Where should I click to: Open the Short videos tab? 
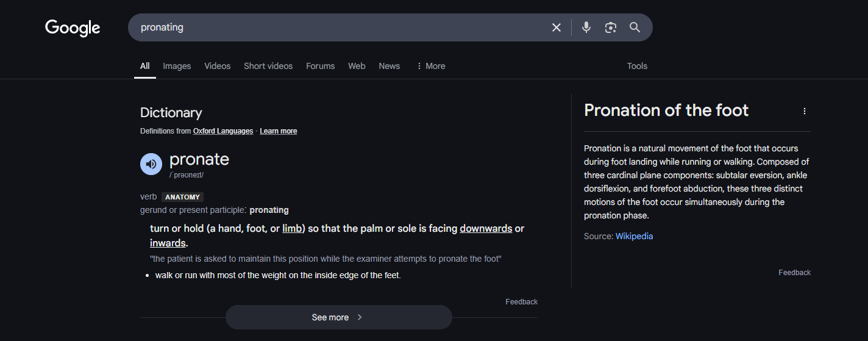(x=268, y=66)
